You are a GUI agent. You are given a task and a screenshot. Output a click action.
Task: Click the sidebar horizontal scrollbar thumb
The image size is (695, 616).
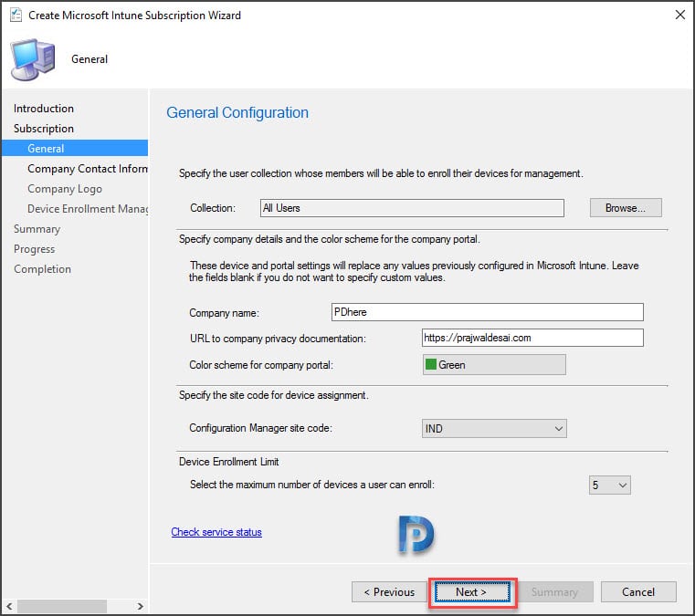pyautogui.click(x=62, y=606)
